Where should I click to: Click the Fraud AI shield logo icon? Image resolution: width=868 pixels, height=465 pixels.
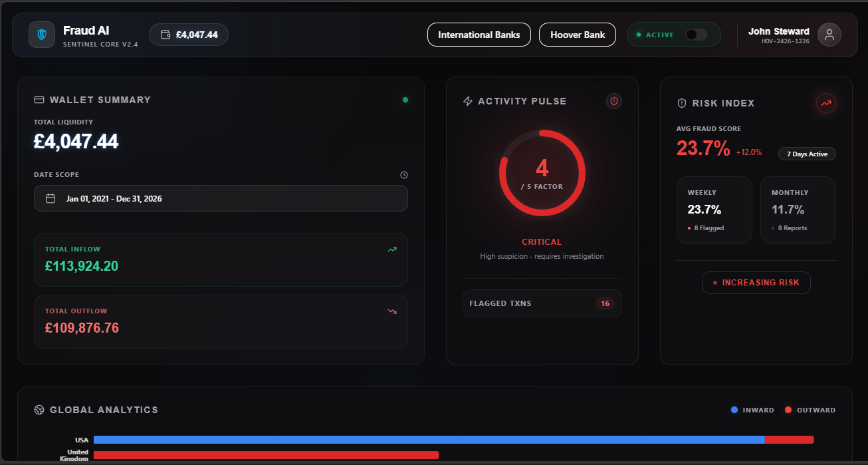point(42,35)
